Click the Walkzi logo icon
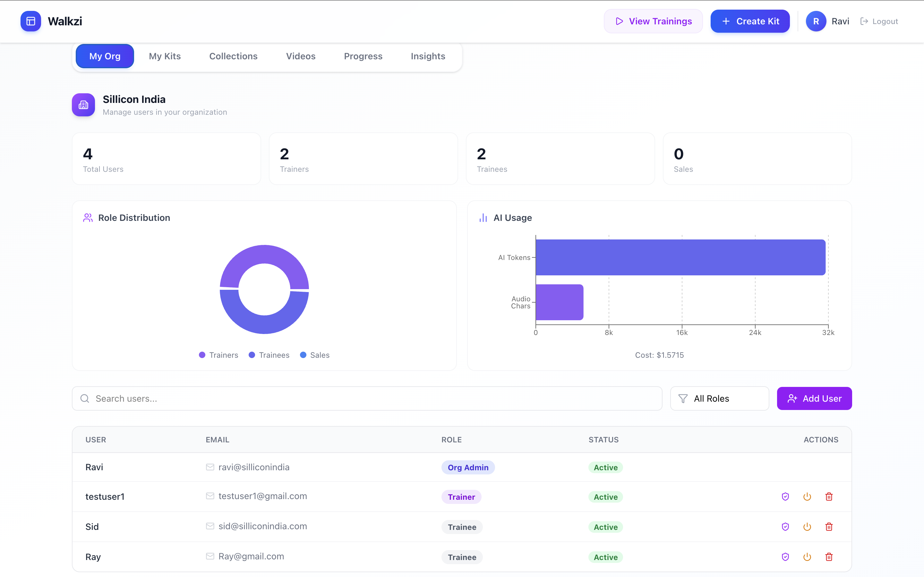924x577 pixels. click(x=30, y=21)
